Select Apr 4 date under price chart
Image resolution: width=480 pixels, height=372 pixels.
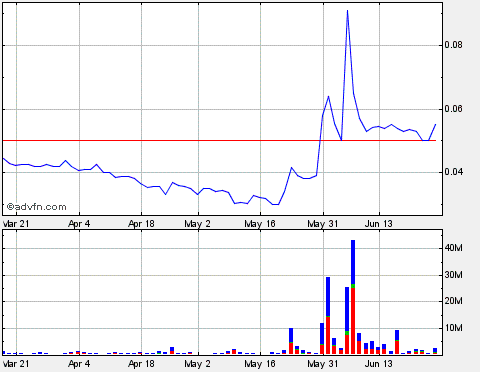[x=79, y=224]
